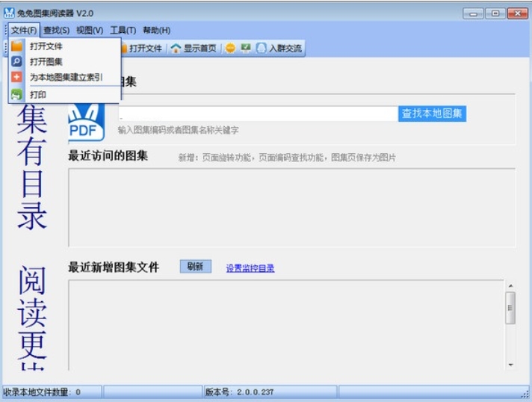Click the green printer icon beside 打印

pos(16,94)
